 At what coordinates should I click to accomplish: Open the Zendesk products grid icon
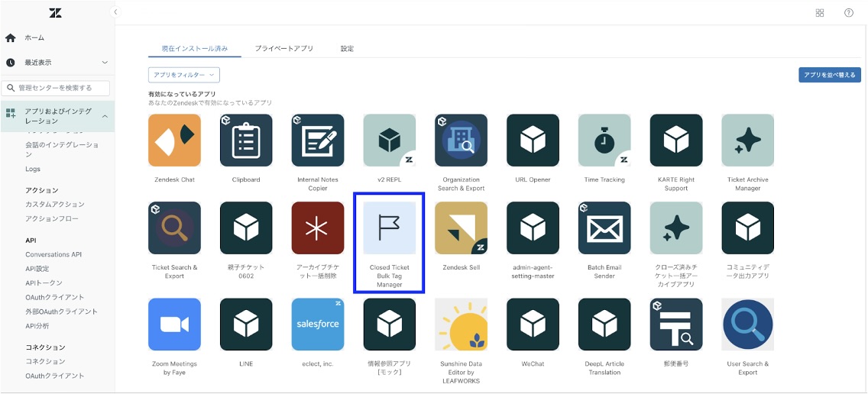[x=820, y=13]
